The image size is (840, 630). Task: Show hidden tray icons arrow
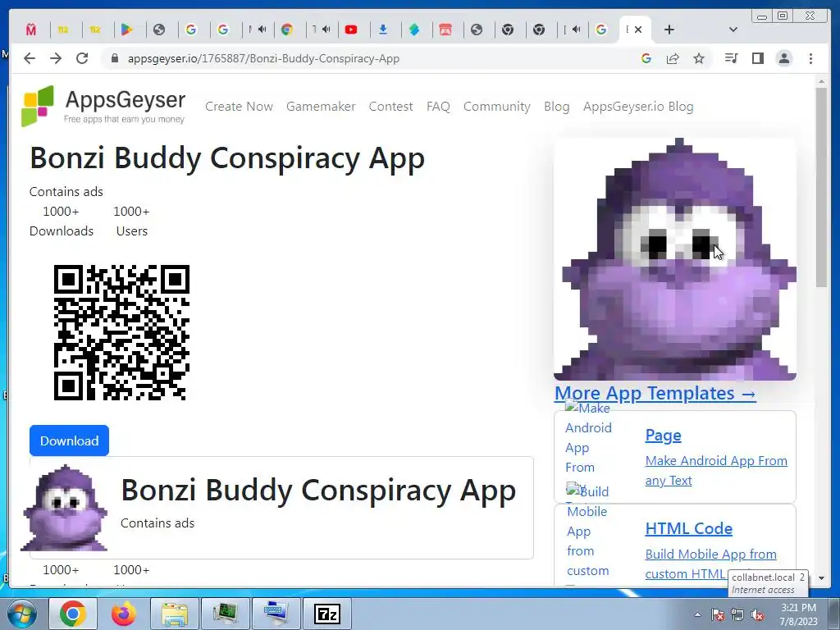tap(697, 614)
